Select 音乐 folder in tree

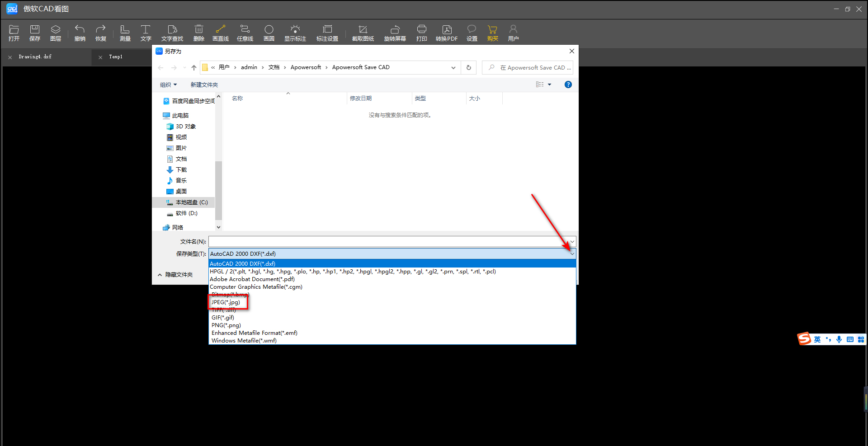click(x=177, y=181)
